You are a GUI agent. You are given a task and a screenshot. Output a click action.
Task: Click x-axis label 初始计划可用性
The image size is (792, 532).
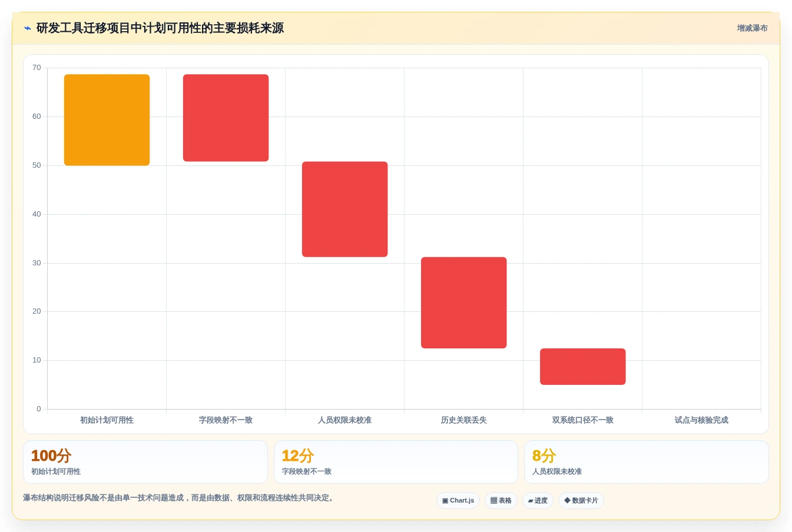[107, 420]
